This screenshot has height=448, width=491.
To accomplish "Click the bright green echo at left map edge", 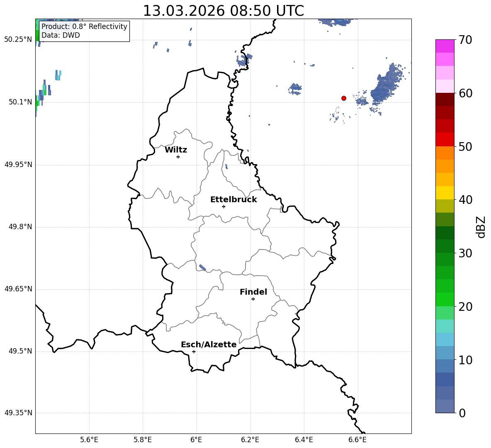I will point(37,102).
